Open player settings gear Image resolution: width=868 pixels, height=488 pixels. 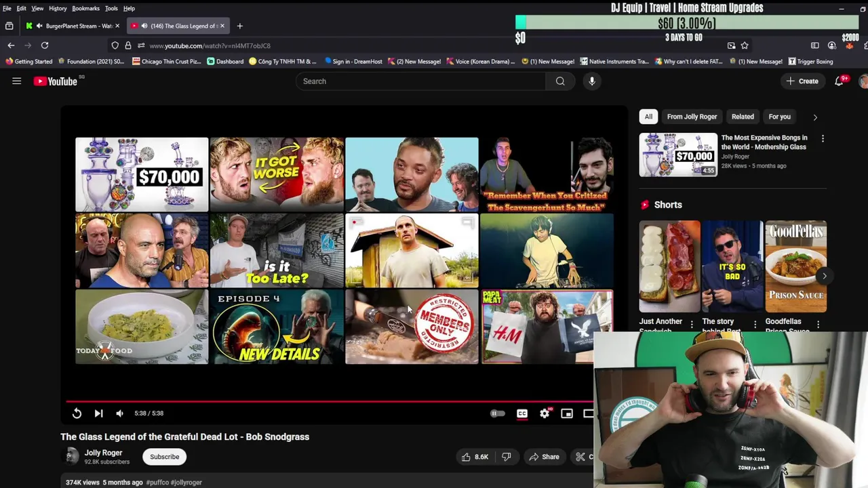tap(545, 413)
